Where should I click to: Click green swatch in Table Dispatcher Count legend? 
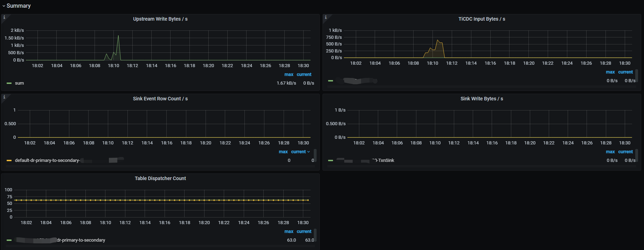point(9,240)
